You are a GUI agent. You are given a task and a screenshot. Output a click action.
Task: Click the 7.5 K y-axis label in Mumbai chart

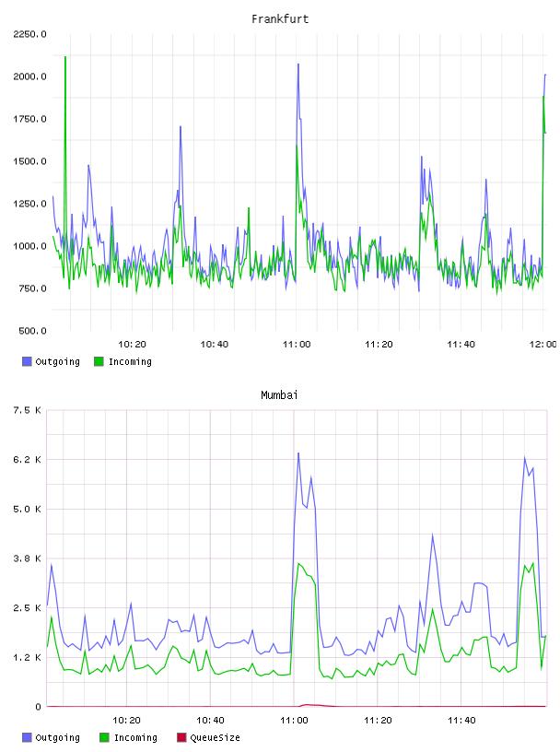(x=27, y=410)
